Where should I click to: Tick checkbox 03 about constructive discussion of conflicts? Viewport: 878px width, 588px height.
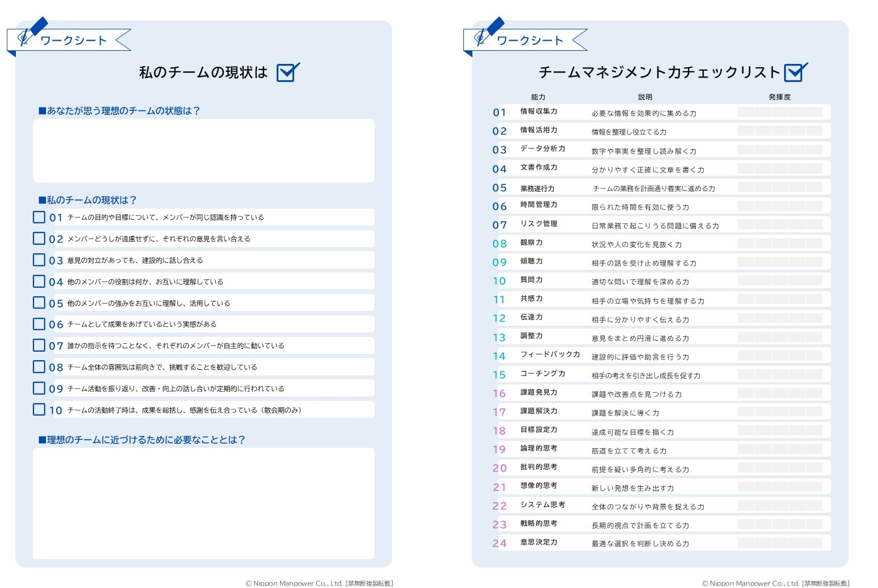point(39,260)
